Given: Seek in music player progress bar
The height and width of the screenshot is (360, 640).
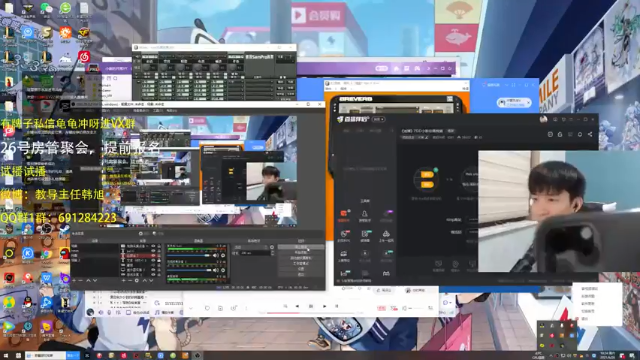Looking at the screenshot, I should (x=311, y=313).
